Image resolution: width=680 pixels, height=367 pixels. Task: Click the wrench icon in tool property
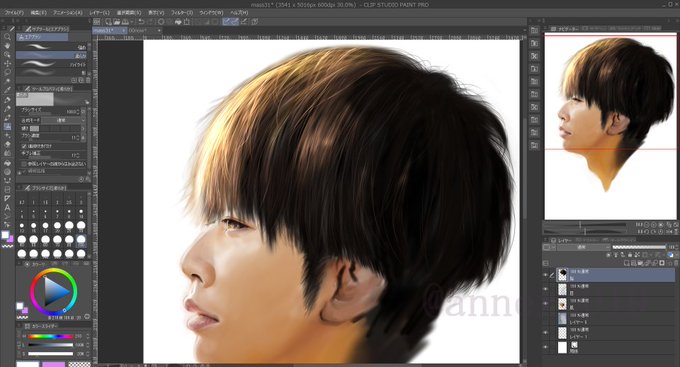click(87, 179)
